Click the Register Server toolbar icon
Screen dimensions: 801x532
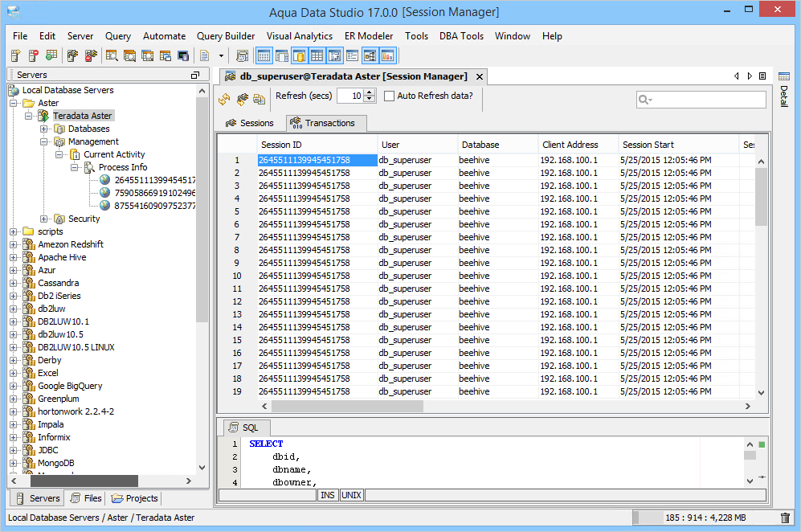click(x=15, y=55)
